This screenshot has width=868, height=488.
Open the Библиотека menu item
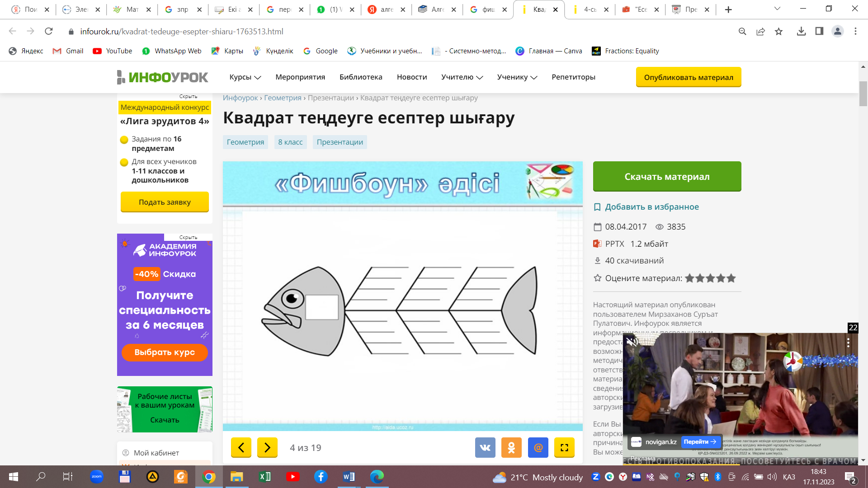361,77
